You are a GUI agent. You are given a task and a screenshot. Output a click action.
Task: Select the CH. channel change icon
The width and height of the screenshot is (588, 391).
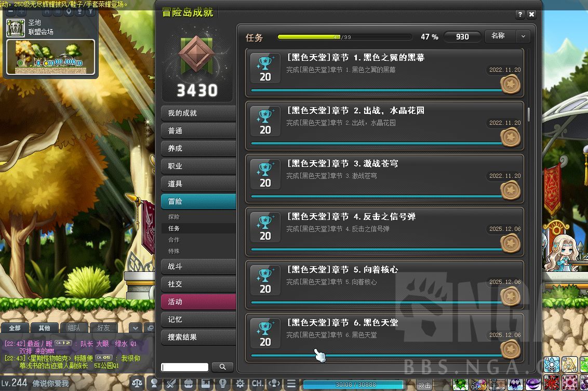[257, 383]
